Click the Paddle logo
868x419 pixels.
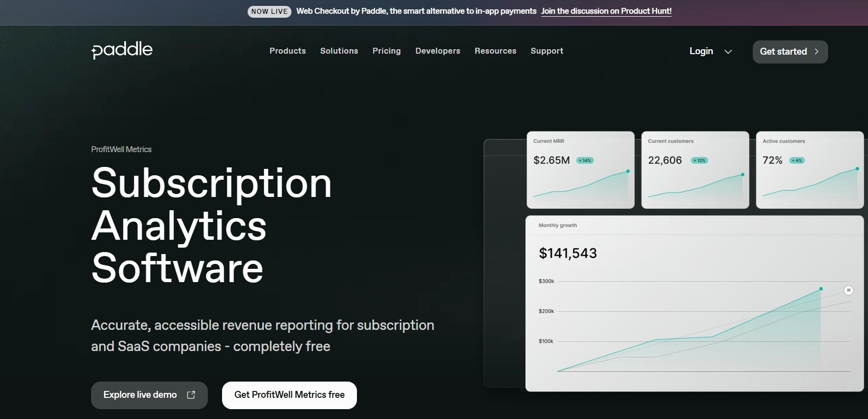pos(122,50)
